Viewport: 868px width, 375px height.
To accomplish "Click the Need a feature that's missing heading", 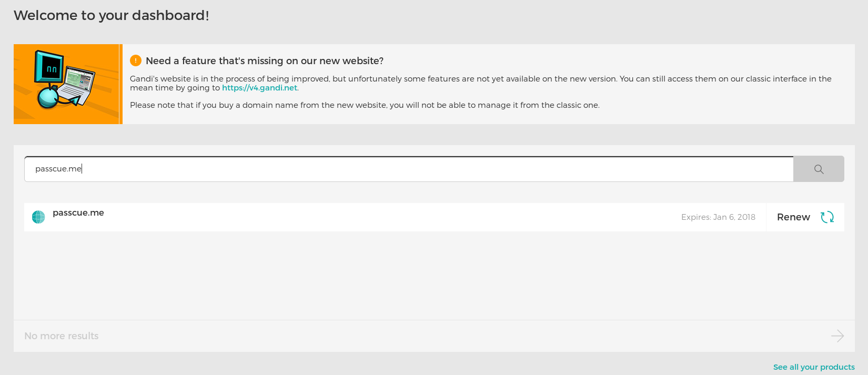I will coord(265,61).
